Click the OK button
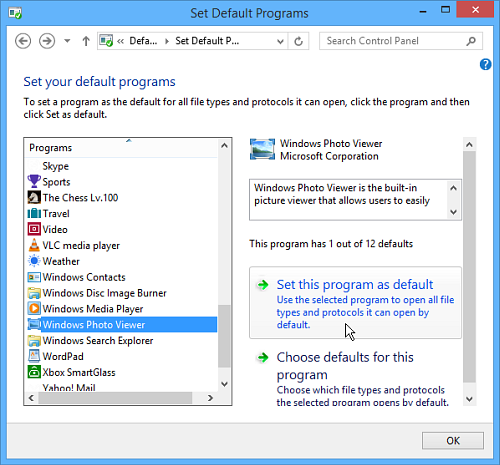 453,441
